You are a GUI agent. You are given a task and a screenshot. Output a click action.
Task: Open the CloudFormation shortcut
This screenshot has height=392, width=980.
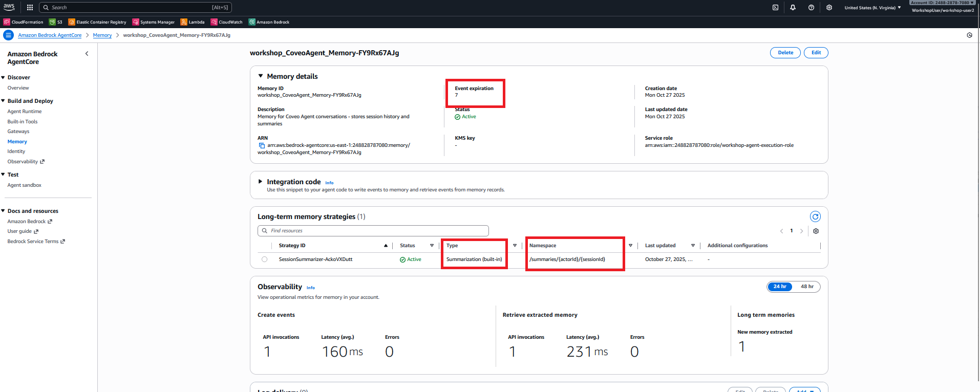point(24,22)
